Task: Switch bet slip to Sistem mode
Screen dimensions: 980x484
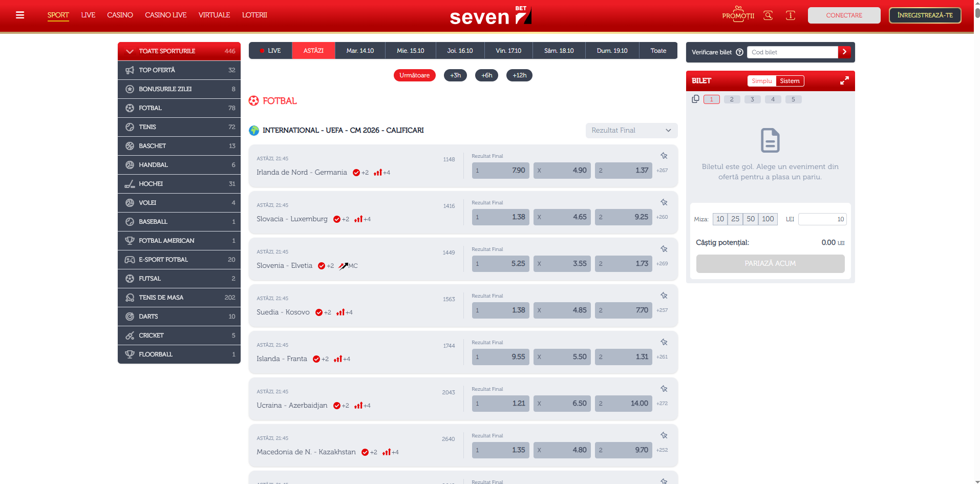Action: (790, 81)
